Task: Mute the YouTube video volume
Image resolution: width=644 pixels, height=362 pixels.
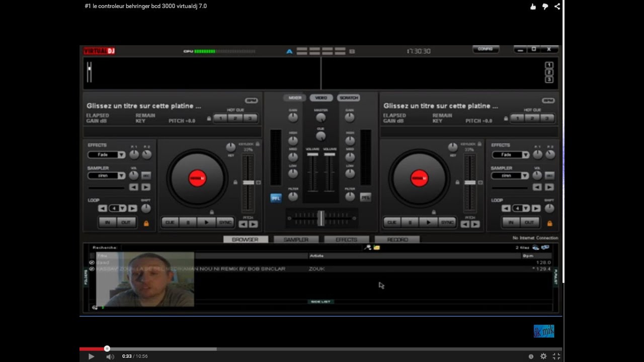Action: tap(110, 356)
